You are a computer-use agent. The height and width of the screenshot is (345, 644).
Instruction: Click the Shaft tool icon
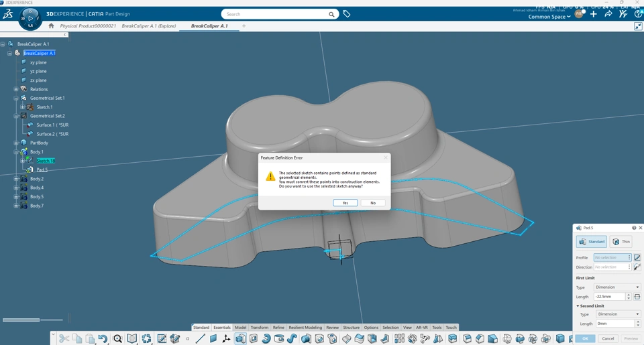point(266,338)
